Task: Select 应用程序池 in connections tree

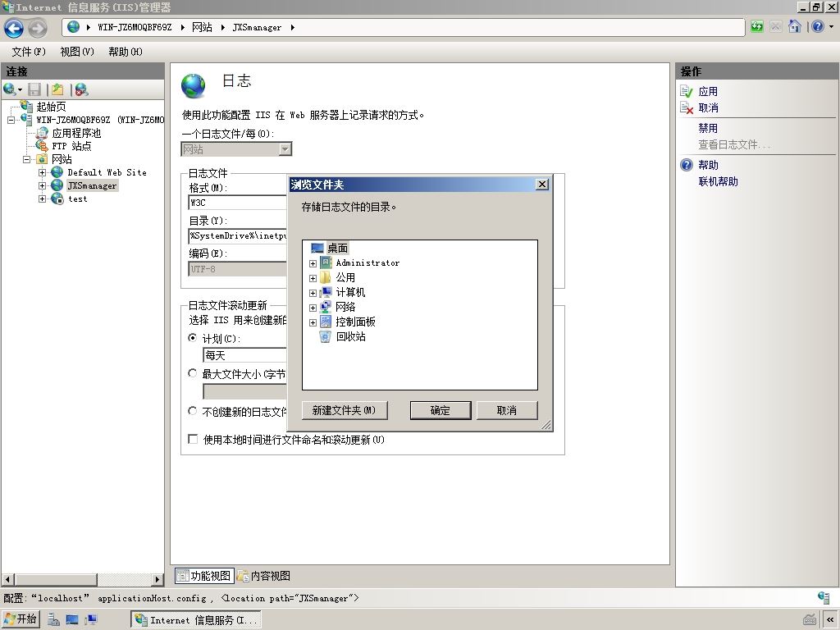Action: [76, 133]
